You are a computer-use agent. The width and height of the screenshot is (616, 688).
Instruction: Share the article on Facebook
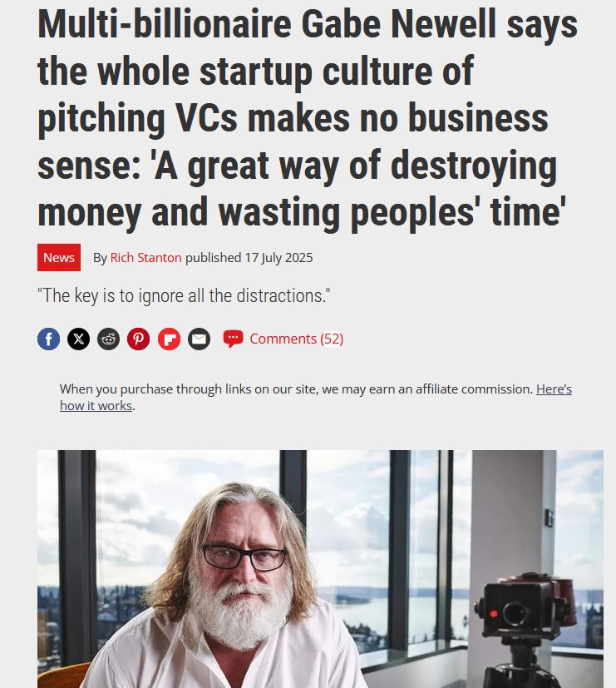point(49,339)
